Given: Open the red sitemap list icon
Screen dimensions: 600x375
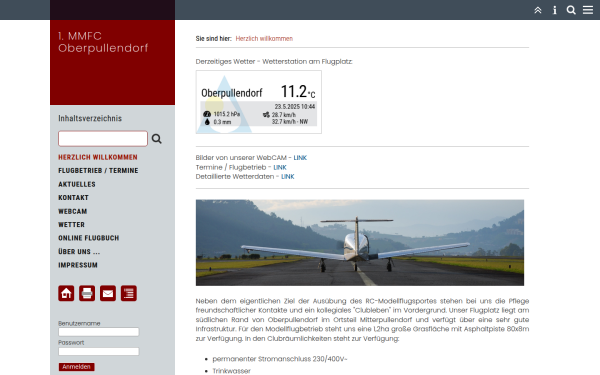Looking at the screenshot, I should click(129, 293).
